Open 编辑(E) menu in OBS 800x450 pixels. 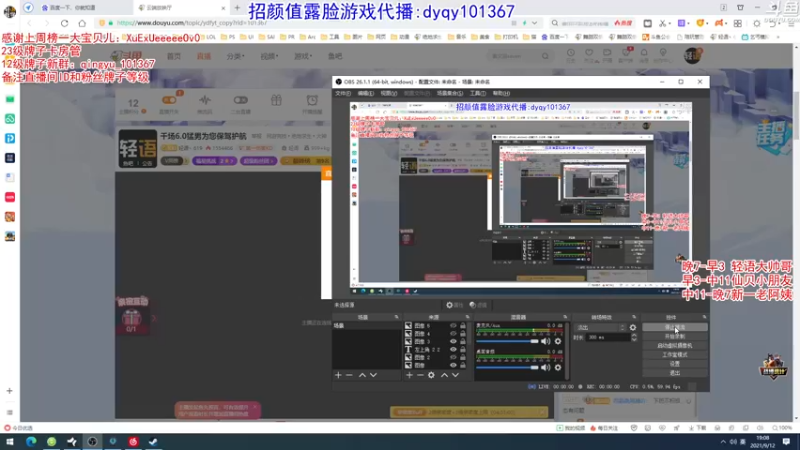365,93
